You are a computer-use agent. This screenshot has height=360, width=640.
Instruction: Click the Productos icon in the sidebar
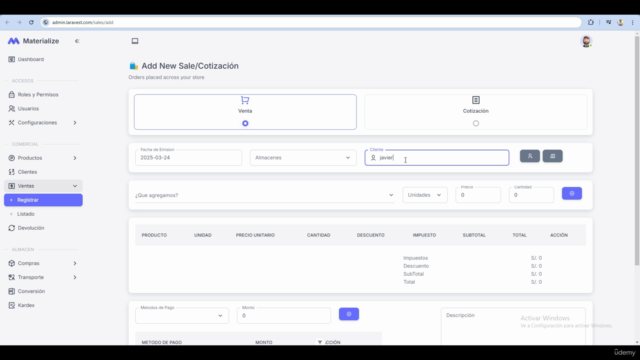(x=11, y=158)
